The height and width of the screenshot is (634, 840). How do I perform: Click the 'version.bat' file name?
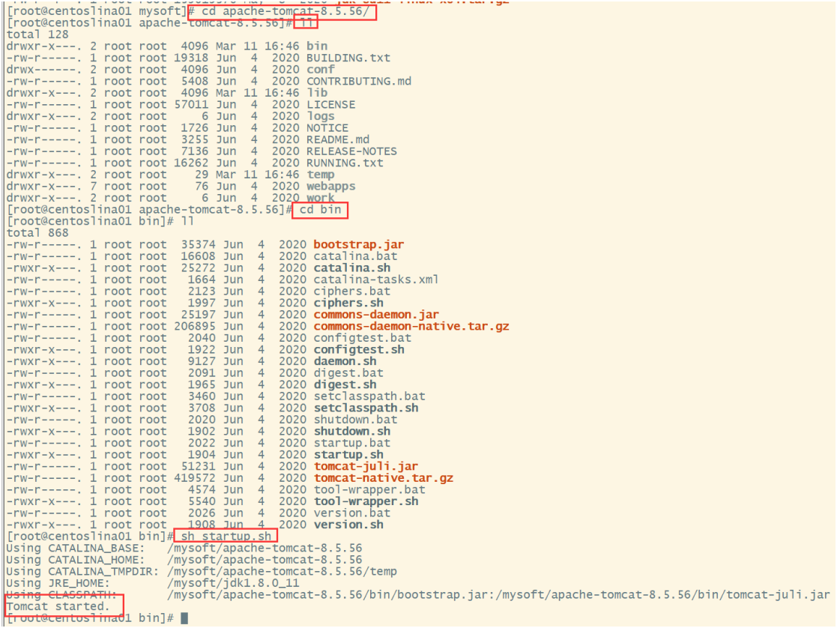pyautogui.click(x=352, y=513)
